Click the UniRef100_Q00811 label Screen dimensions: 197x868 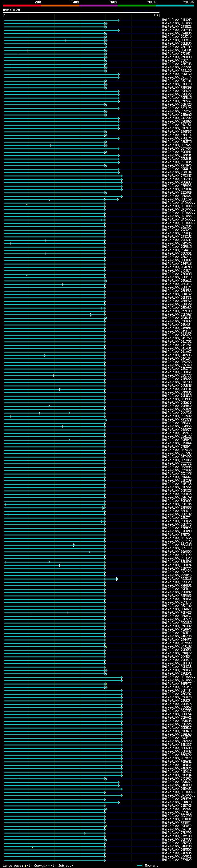pos(177,856)
